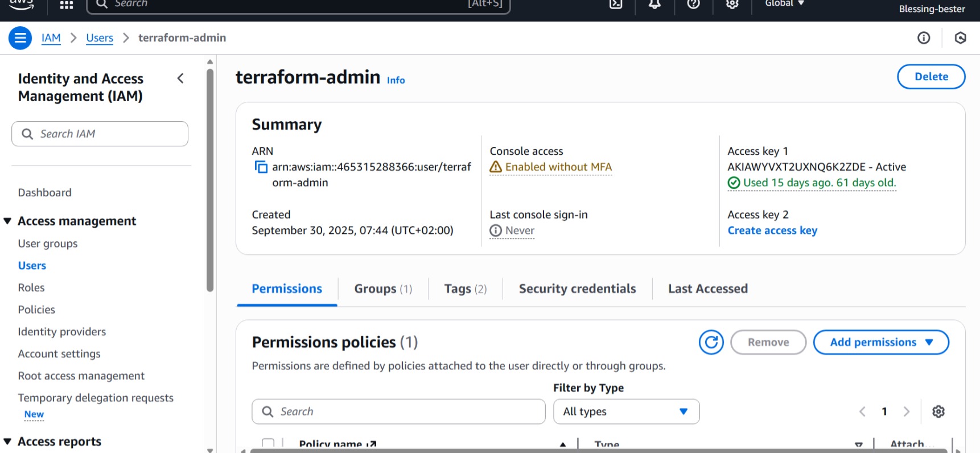Click the hexagon preferences icon top right
Viewport: 980px width, 453px height.
click(x=961, y=38)
